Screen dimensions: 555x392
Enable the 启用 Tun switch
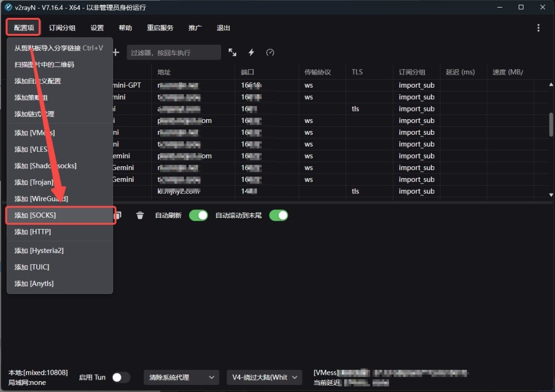[121, 377]
